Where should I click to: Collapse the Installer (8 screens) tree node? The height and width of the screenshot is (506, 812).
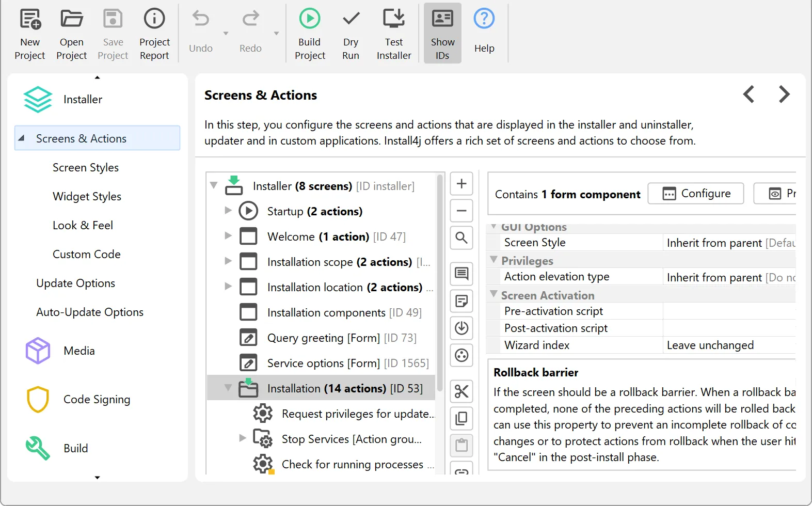click(x=214, y=185)
